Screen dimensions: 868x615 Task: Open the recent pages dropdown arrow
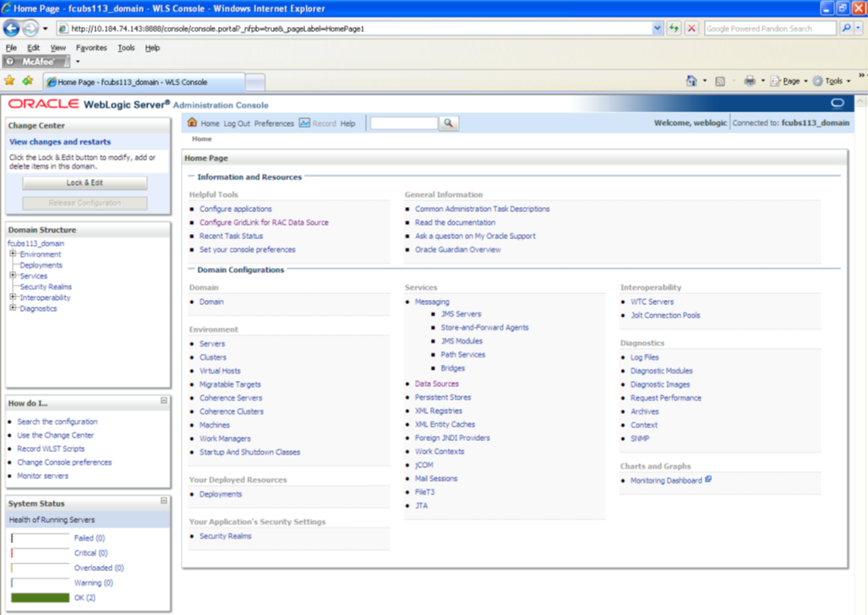pyautogui.click(x=46, y=28)
